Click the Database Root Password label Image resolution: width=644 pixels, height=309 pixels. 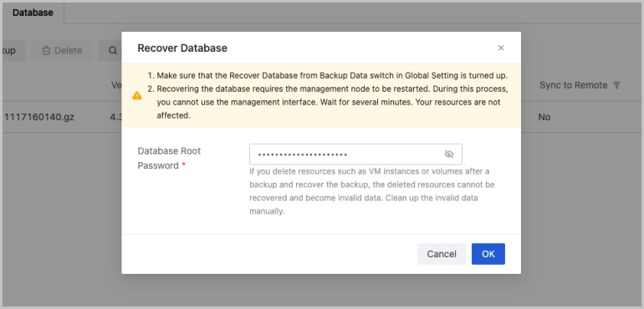click(x=169, y=159)
